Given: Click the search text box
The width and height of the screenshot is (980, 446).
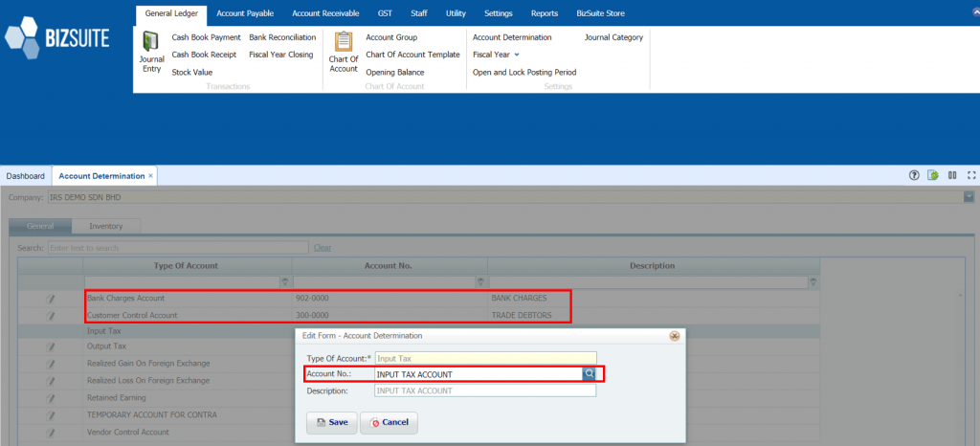Looking at the screenshot, I should (178, 248).
